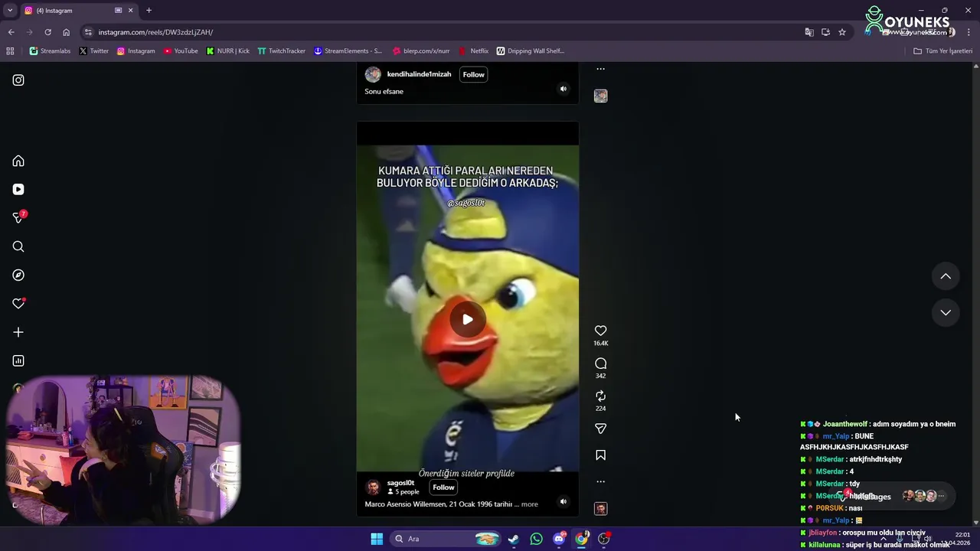
Task: Click the '5 people' tagged link
Action: click(x=403, y=492)
